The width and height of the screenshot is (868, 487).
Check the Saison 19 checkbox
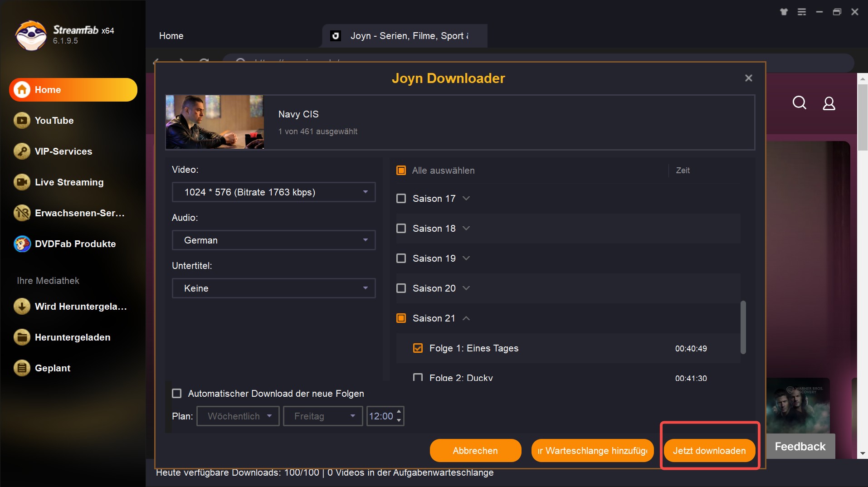[x=401, y=258]
